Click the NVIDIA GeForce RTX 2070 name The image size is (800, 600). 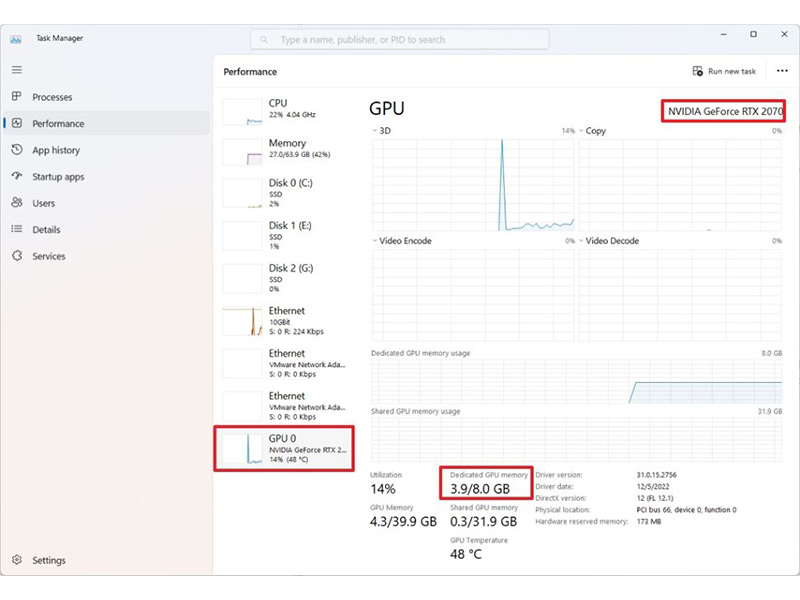pyautogui.click(x=725, y=111)
